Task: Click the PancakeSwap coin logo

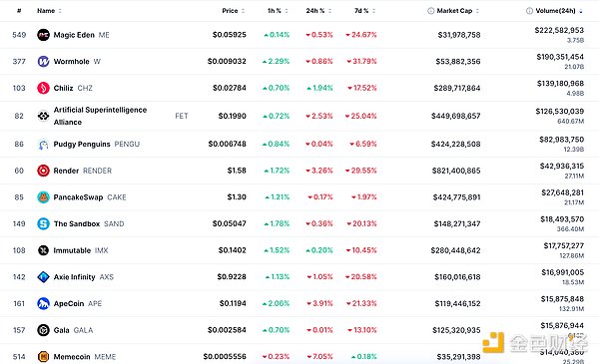Action: click(43, 197)
